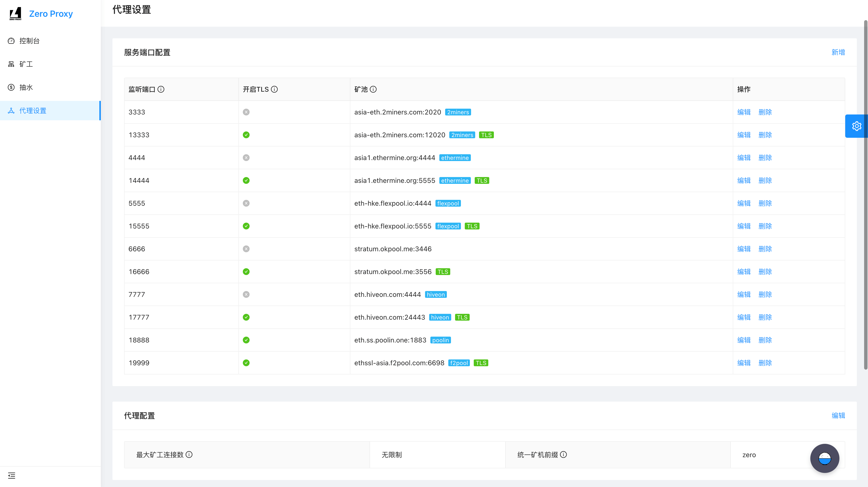Click the Zero Proxy logo icon
The image size is (868, 487).
point(16,14)
